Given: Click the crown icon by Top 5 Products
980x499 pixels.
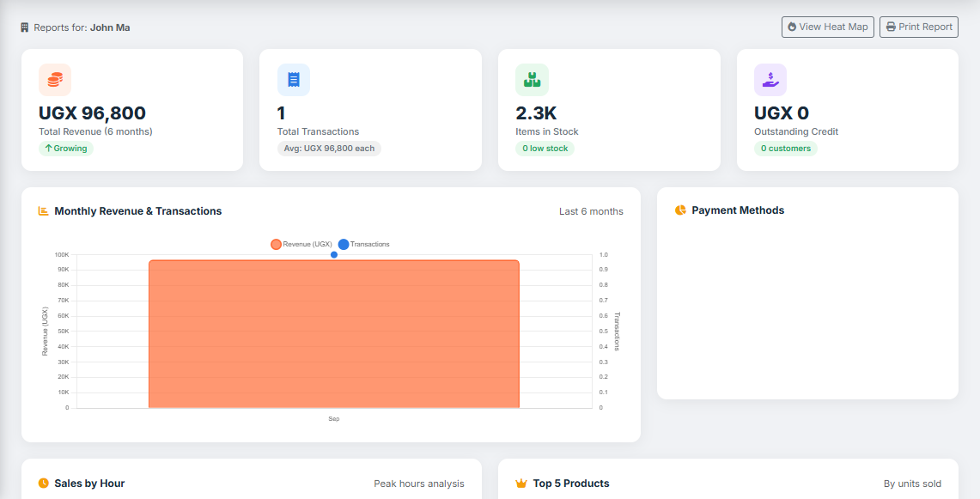Looking at the screenshot, I should tap(521, 483).
